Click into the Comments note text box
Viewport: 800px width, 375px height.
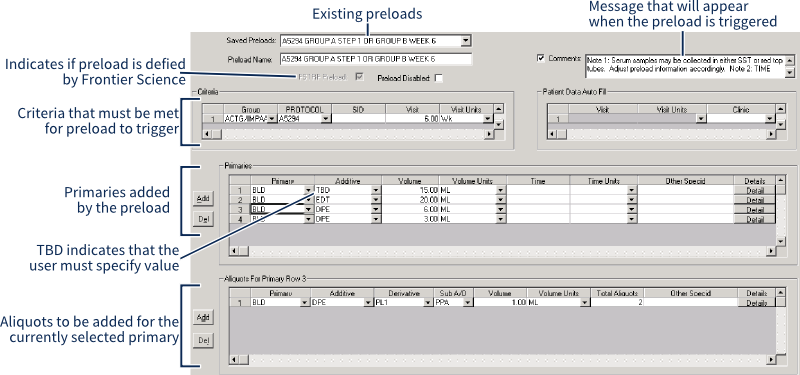tap(685, 66)
